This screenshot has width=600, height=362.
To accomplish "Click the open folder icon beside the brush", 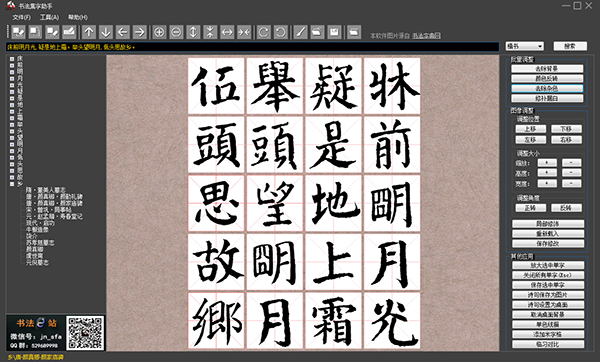I will pyautogui.click(x=317, y=32).
